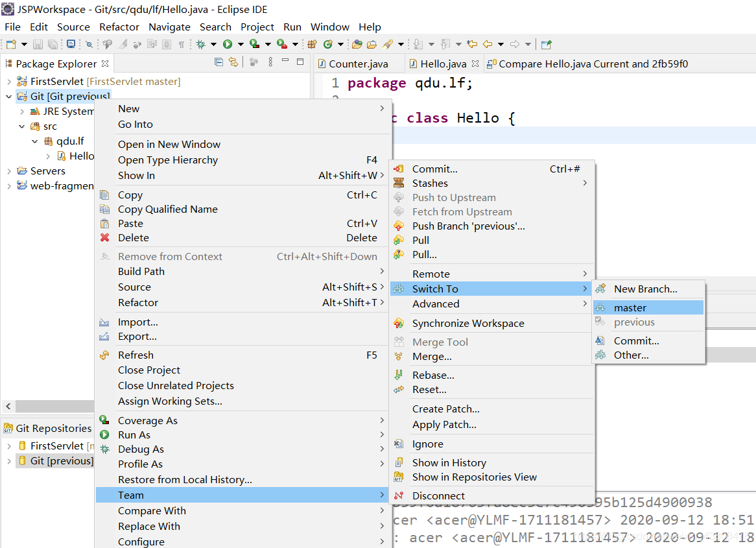
Task: Open the Navigate menu in menu bar
Action: (x=169, y=27)
